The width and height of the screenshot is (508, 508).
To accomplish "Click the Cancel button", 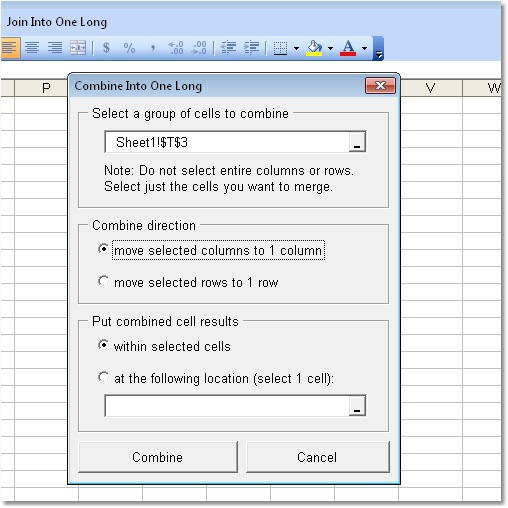I will pyautogui.click(x=318, y=457).
